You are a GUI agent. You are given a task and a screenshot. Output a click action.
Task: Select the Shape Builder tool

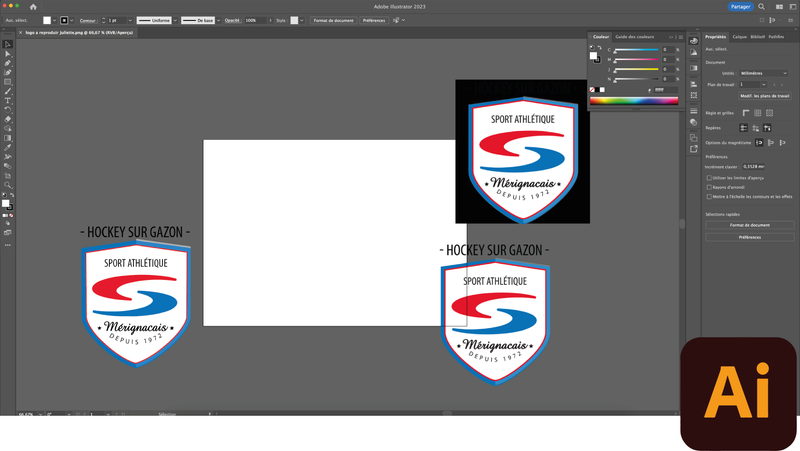[x=8, y=129]
